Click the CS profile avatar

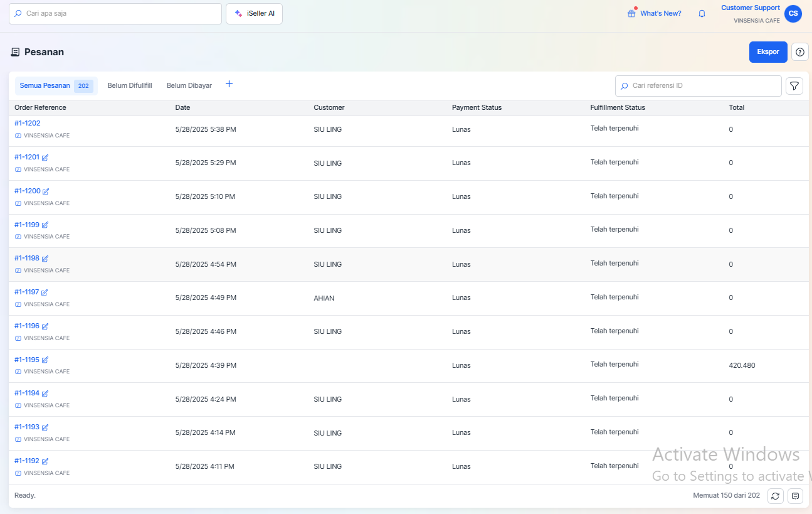pyautogui.click(x=793, y=14)
